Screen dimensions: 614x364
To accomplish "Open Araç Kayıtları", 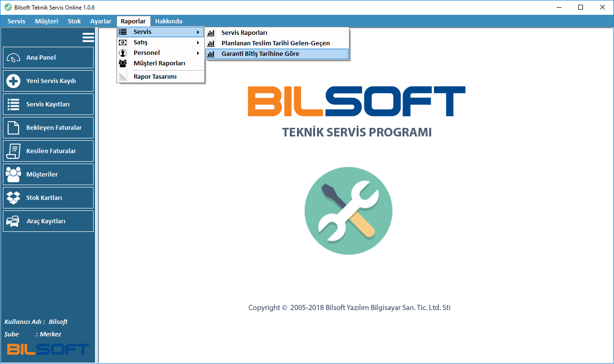I will pos(48,221).
